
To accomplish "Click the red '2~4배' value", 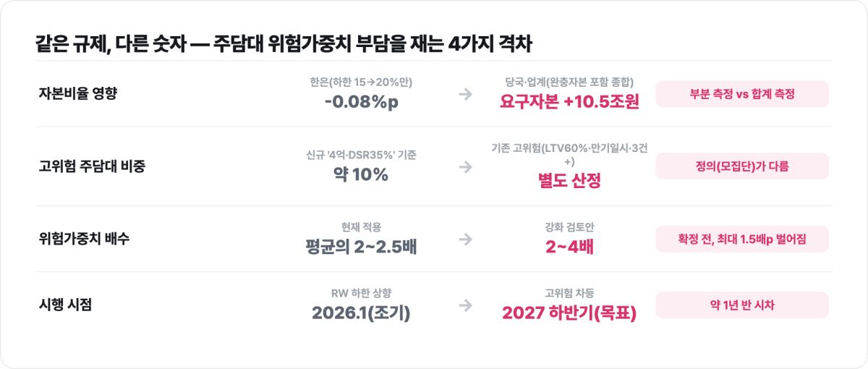I will pos(570,247).
